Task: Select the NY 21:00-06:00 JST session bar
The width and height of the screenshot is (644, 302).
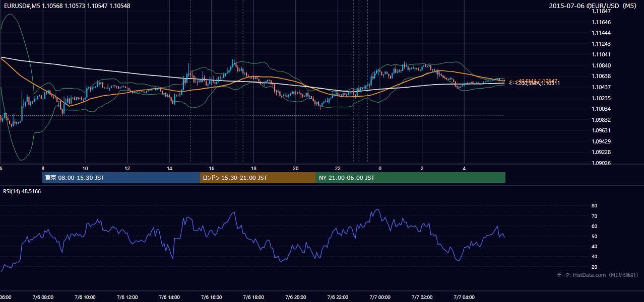Action: pyautogui.click(x=411, y=178)
